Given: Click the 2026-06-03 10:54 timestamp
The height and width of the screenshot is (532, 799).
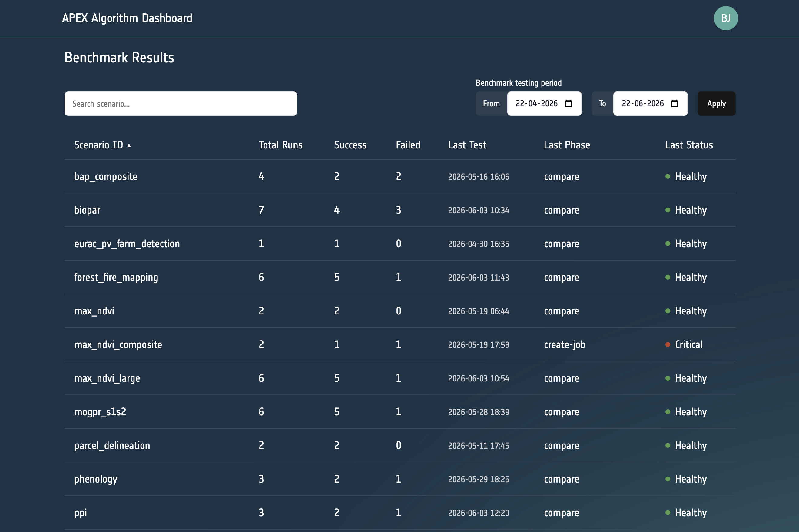Looking at the screenshot, I should click(x=479, y=378).
